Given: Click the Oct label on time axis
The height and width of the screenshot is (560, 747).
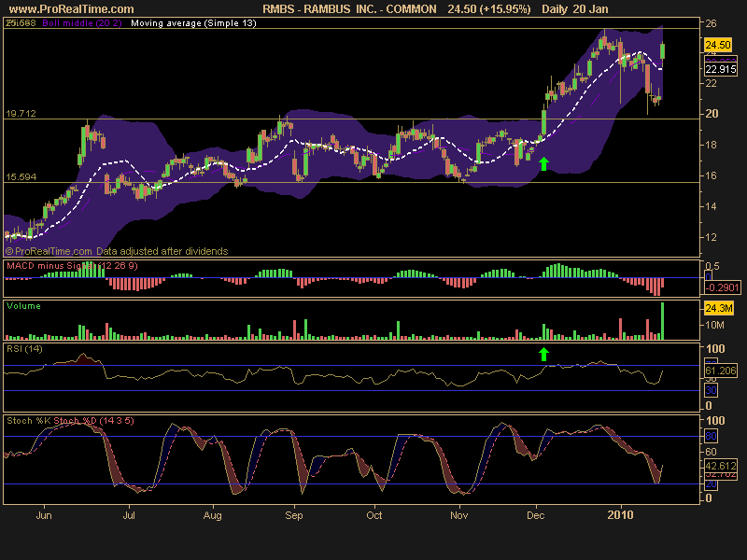Looking at the screenshot, I should click(374, 515).
